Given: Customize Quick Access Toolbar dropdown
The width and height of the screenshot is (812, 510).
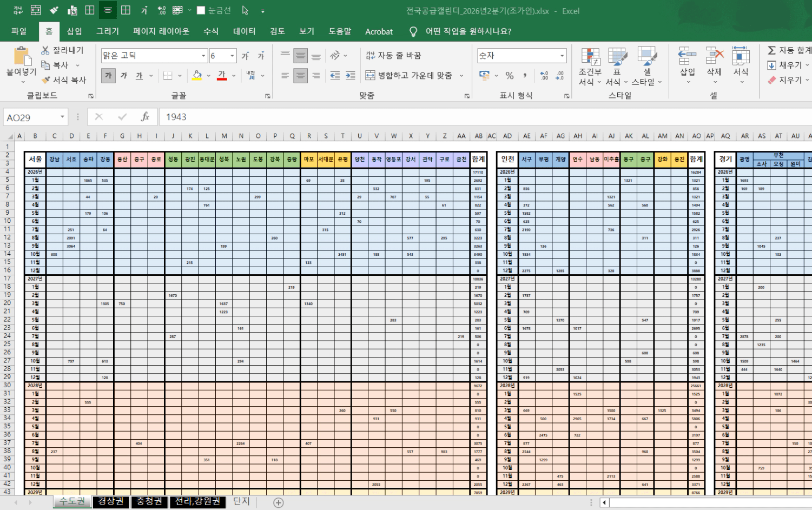Looking at the screenshot, I should (263, 11).
